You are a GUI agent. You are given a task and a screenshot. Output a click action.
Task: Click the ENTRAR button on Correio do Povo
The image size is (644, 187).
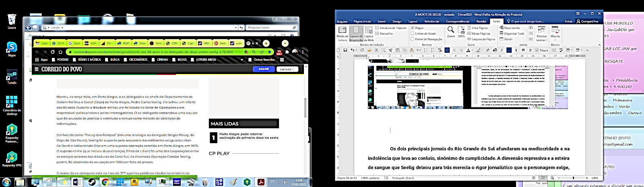pos(287,69)
